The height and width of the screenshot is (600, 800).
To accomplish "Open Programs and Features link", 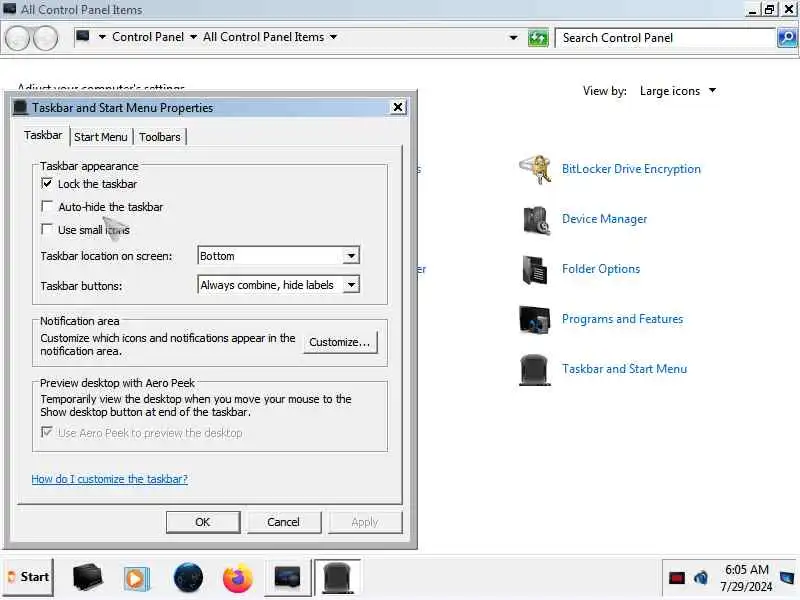I will pyautogui.click(x=622, y=319).
